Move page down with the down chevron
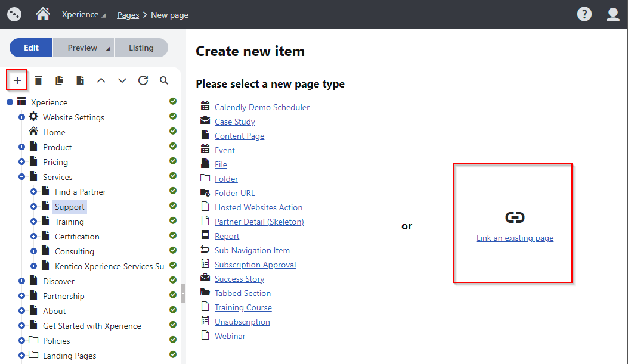Viewport: 628px width, 364px height. [x=122, y=80]
